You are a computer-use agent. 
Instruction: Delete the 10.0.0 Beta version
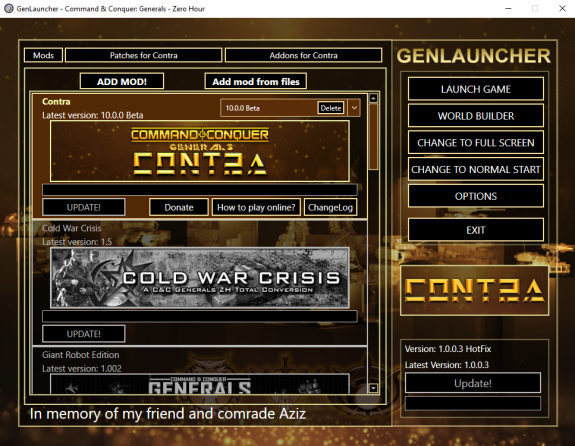click(x=331, y=108)
